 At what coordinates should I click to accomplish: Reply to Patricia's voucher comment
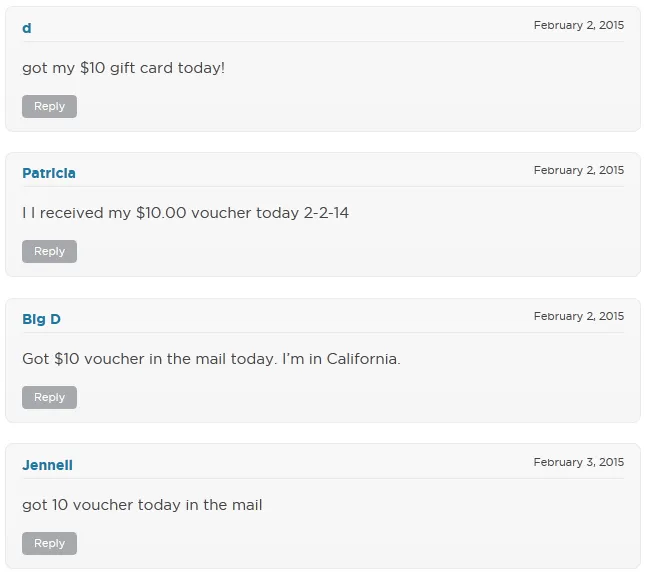[x=49, y=252]
